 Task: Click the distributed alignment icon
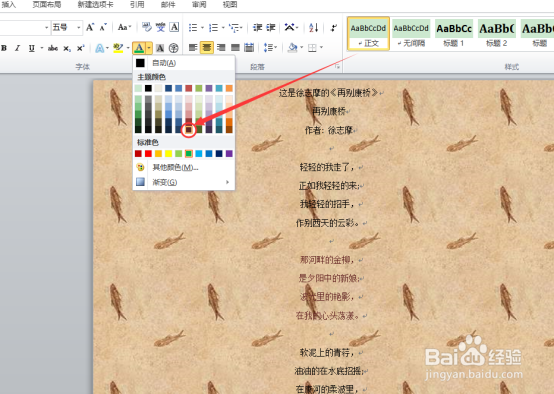[249, 47]
